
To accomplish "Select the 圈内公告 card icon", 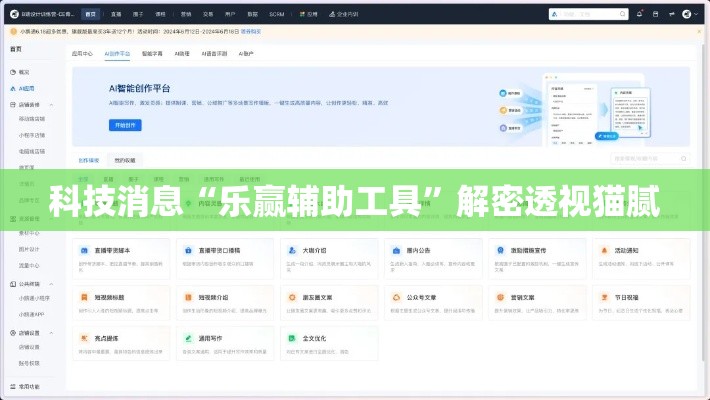I will (396, 250).
